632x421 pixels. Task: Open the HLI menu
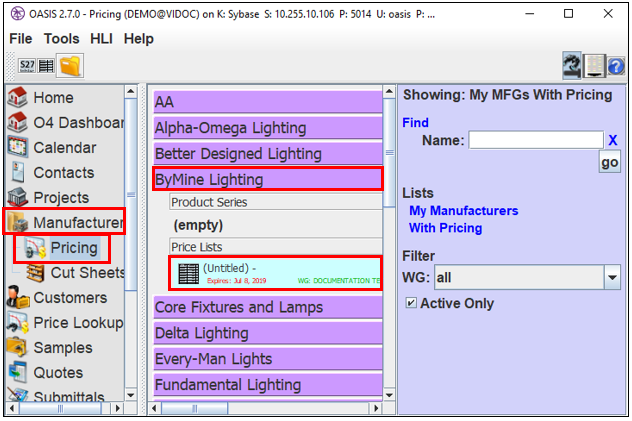pyautogui.click(x=101, y=39)
